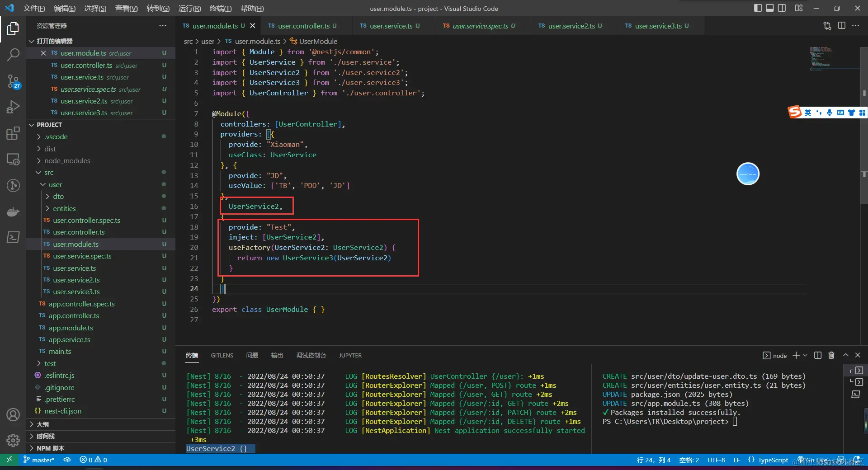Toggle the primary side bar layout button
Image resolution: width=868 pixels, height=470 pixels.
point(758,8)
